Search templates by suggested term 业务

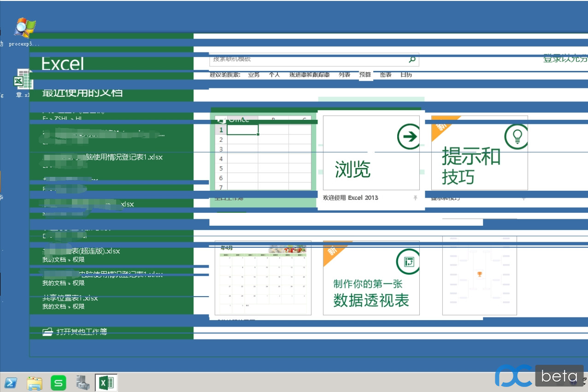(253, 75)
